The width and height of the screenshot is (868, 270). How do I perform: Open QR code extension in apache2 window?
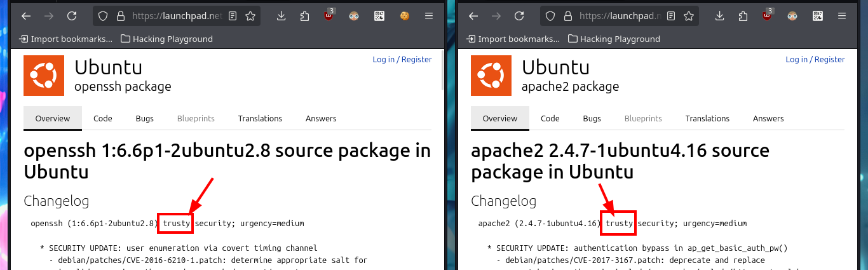point(818,16)
